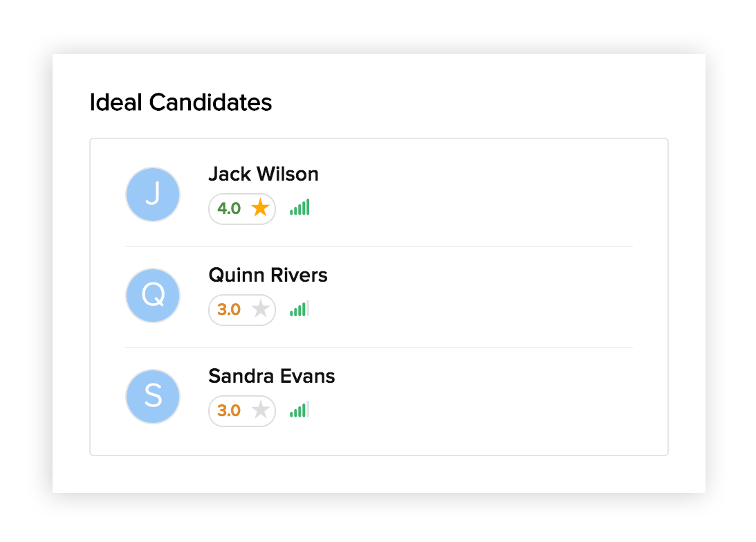Viewport: 756px width, 542px height.
Task: Click the signal bars for Jack Wilson
Action: [x=299, y=208]
